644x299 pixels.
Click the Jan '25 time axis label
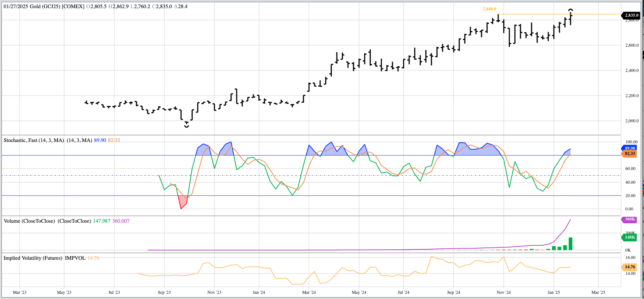tap(553, 292)
